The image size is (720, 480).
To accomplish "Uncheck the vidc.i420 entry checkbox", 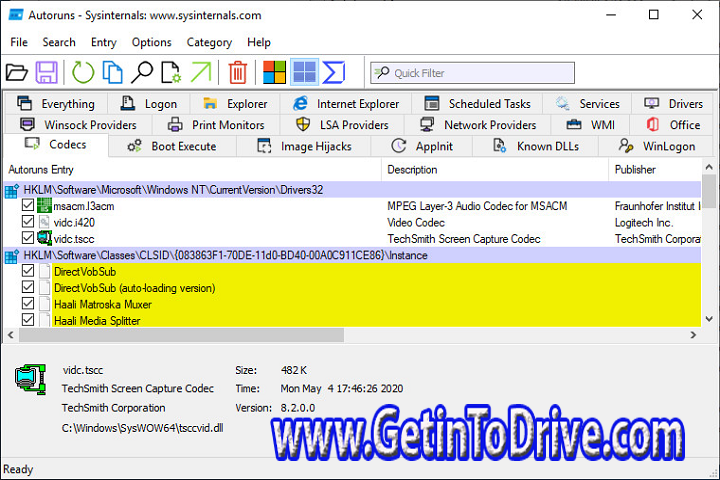I will (28, 221).
